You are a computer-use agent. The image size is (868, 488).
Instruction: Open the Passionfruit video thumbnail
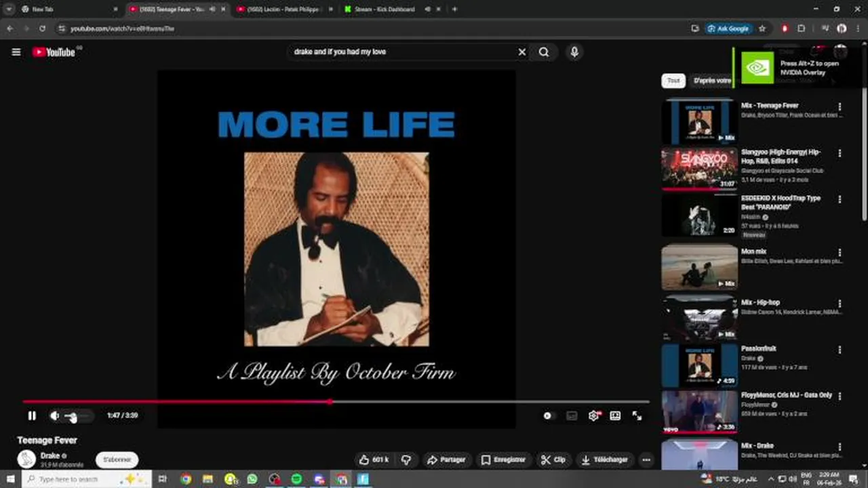pyautogui.click(x=699, y=366)
